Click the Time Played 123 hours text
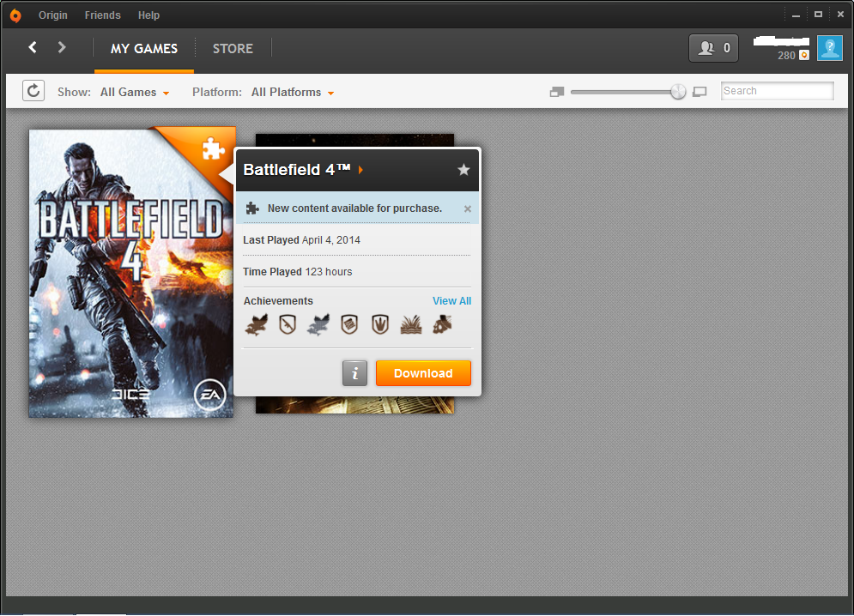Viewport: 854px width, 616px height. tap(297, 271)
